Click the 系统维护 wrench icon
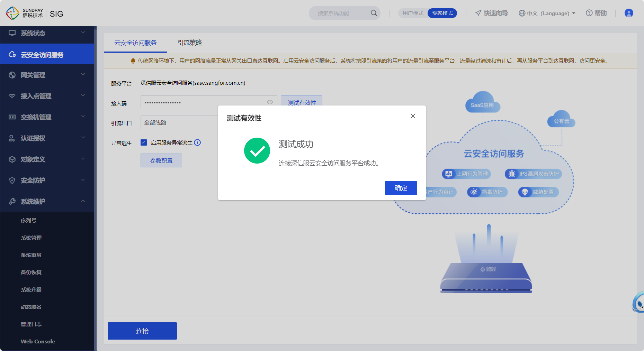644x351 pixels. [12, 202]
